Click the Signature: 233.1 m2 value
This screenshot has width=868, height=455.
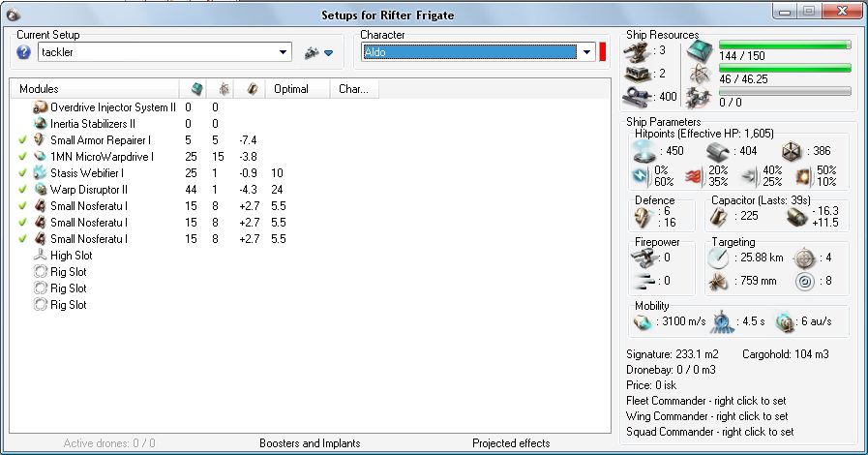point(672,353)
